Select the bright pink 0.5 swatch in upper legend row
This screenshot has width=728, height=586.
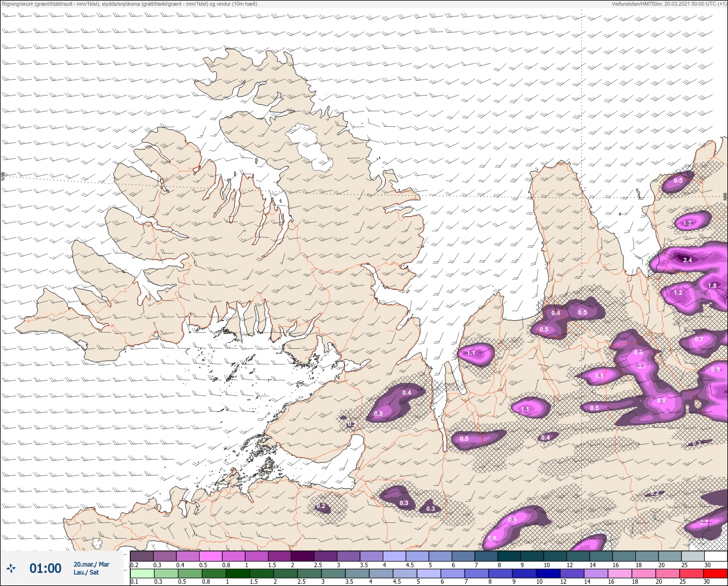210,556
